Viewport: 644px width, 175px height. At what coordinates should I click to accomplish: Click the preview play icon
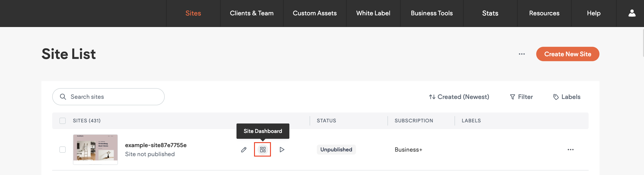(x=282, y=150)
